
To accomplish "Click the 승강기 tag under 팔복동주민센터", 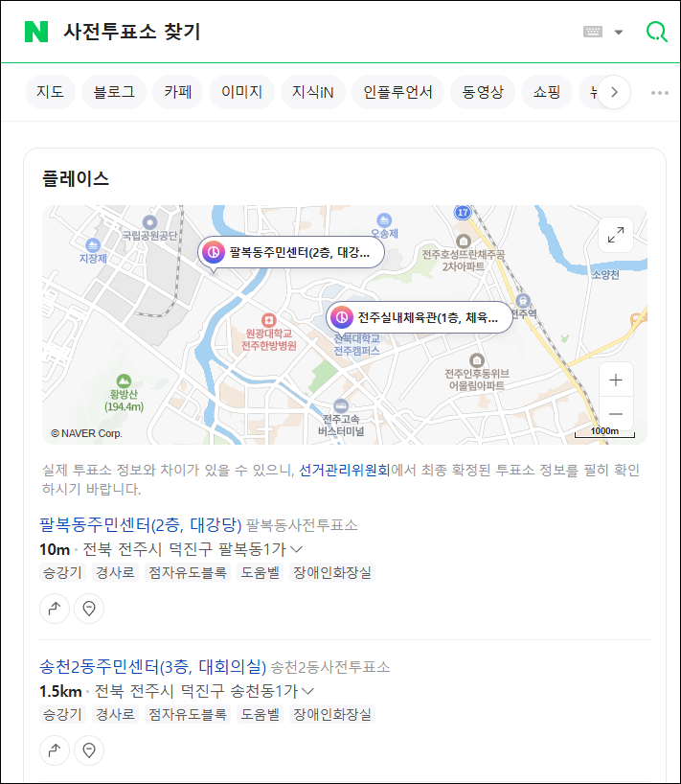I will tap(62, 572).
